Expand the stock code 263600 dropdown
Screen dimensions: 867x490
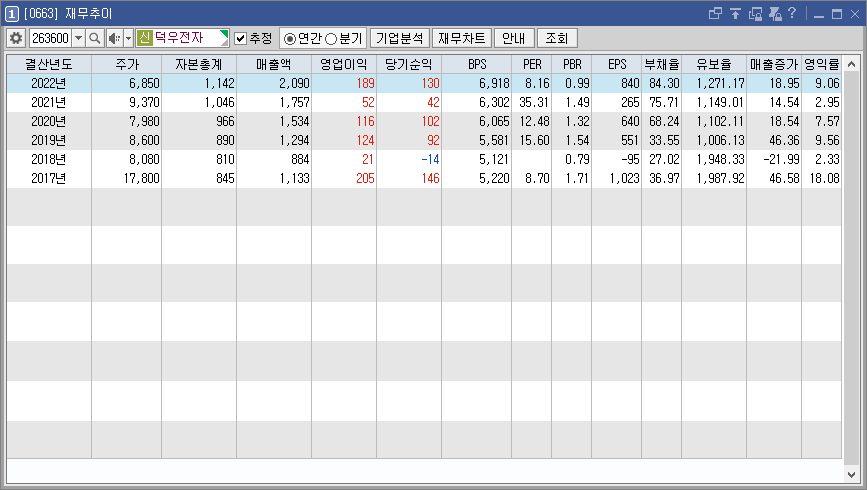79,38
